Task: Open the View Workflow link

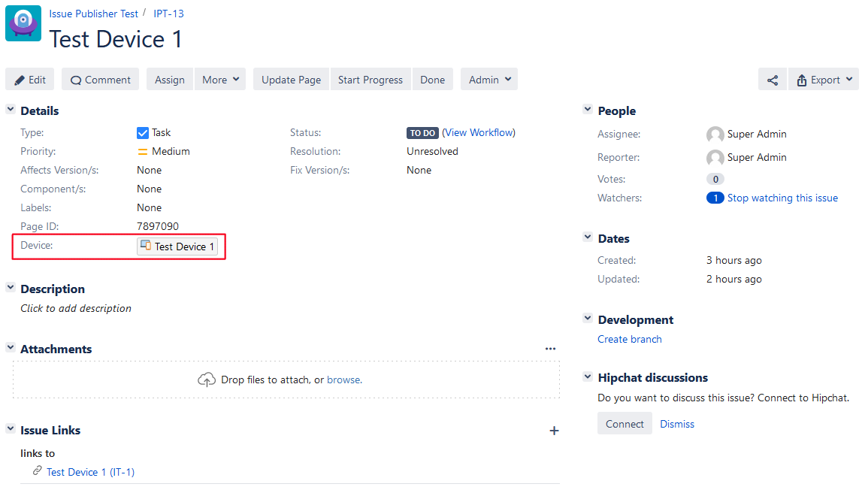Action: pos(479,133)
